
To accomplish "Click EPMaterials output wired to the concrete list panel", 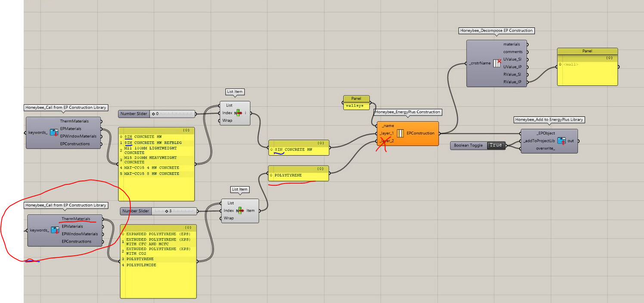I will [71, 129].
